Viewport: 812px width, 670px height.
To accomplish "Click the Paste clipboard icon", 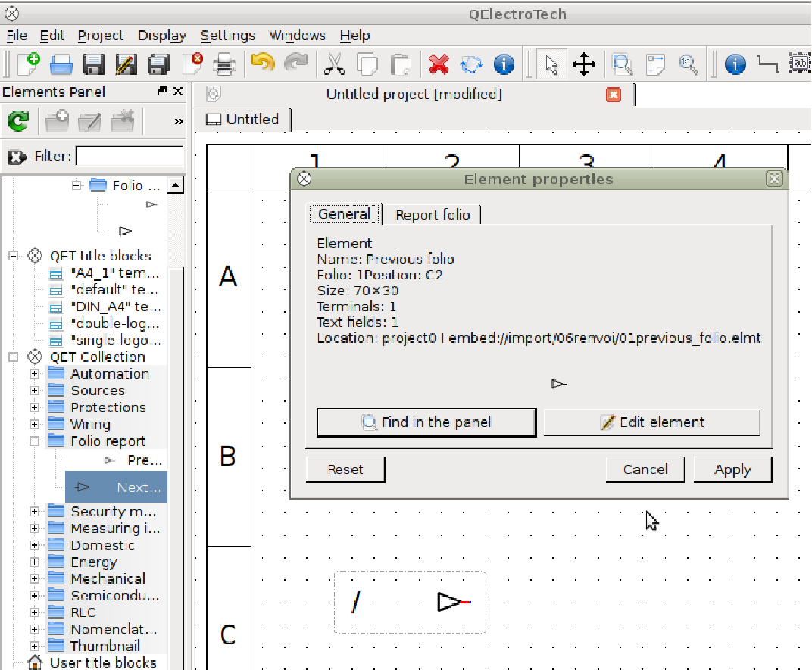I will point(400,64).
